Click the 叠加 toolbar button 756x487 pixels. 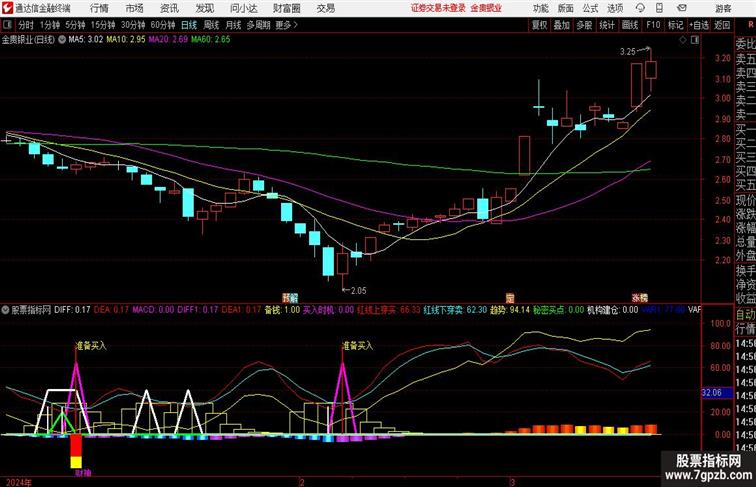(562, 25)
